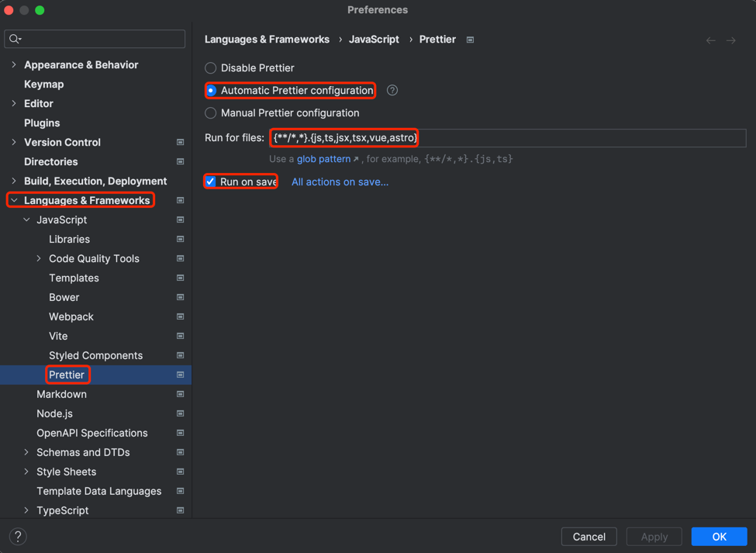Click project-level icon on Template Data Languages row
The image size is (756, 553).
181,491
